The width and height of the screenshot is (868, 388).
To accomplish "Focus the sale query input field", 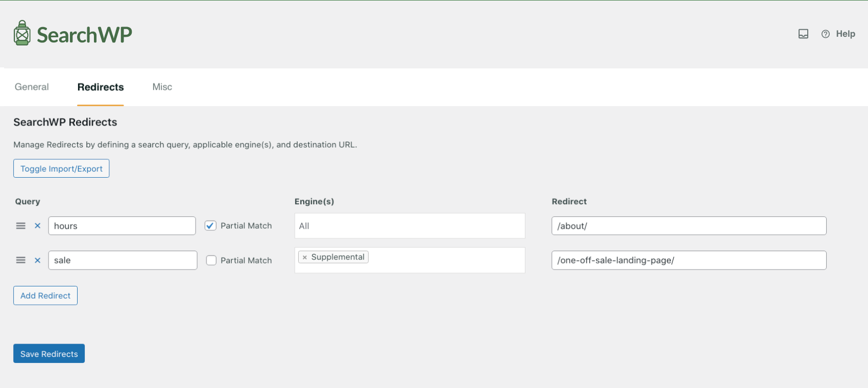I will tap(123, 260).
